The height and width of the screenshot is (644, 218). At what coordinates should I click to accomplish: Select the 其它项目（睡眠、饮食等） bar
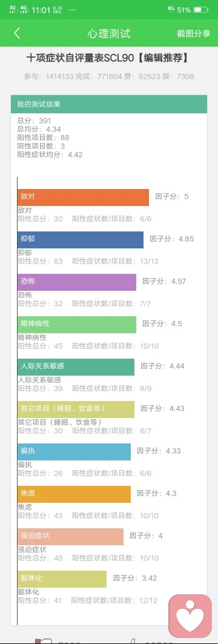(x=76, y=410)
